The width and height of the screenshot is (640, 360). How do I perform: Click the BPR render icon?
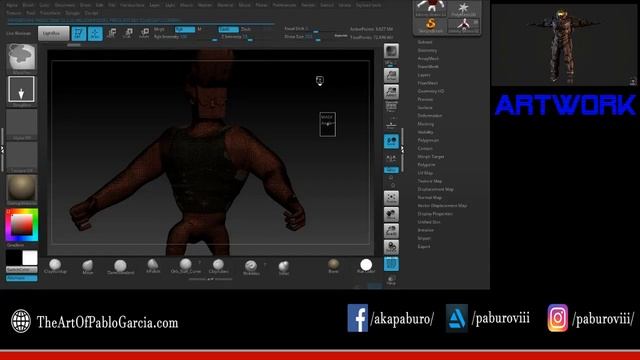[391, 51]
